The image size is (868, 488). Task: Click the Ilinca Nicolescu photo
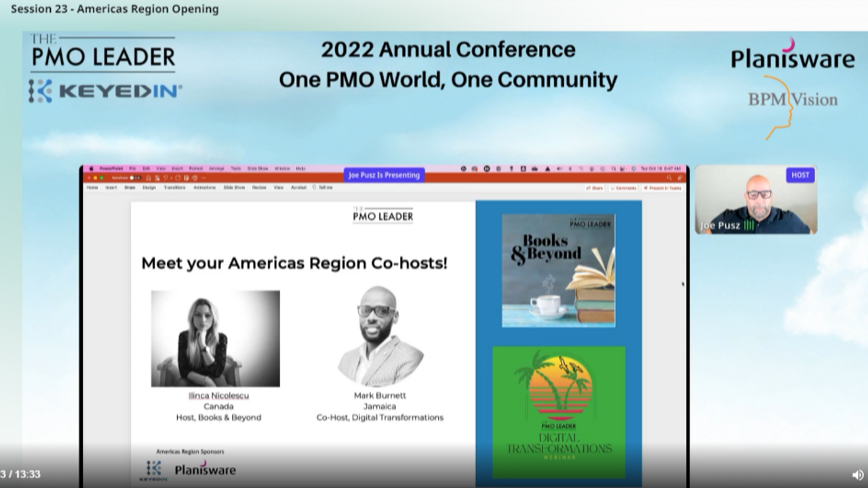pyautogui.click(x=216, y=339)
